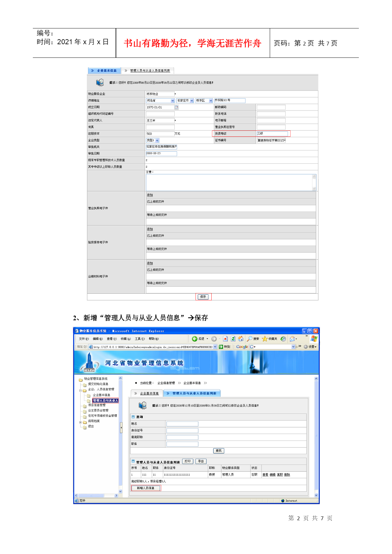Image resolution: width=392 pixels, height=554 pixels.
Task: Click 添加 link for 业绩材料电子件
Action: (150, 263)
